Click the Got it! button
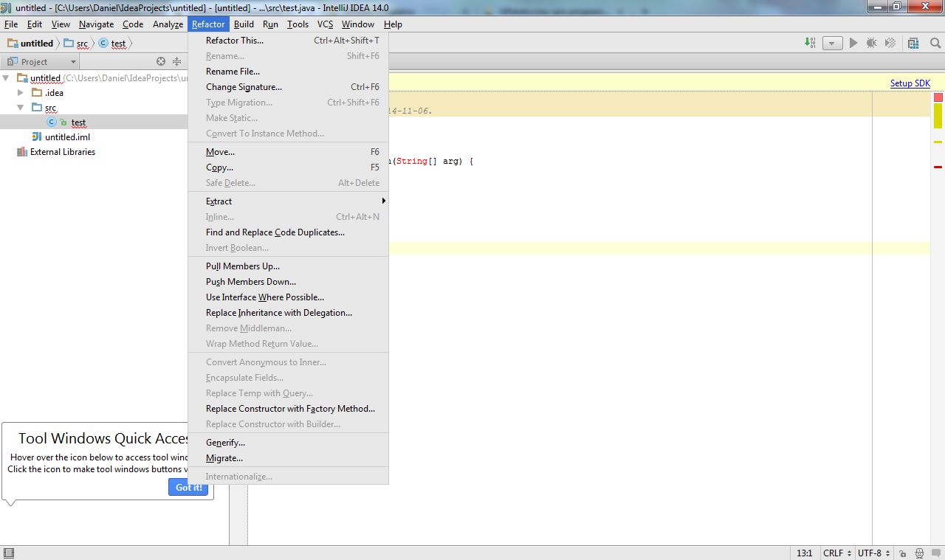The width and height of the screenshot is (945, 560). coord(188,487)
